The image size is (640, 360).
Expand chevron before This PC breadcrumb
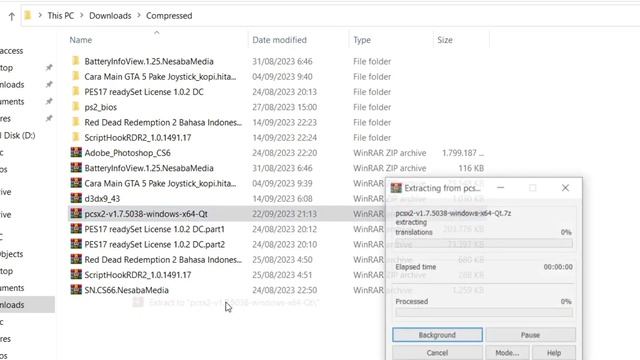pyautogui.click(x=40, y=16)
